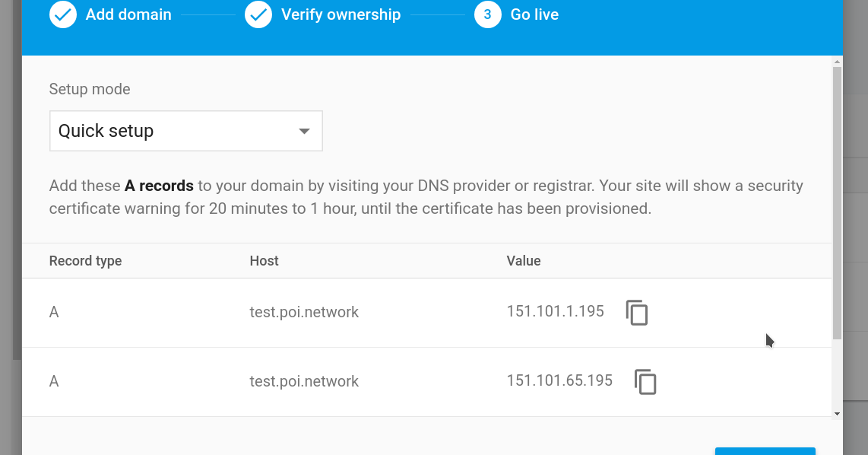Screen dimensions: 868x455
Task: Click the host name test.poi.network
Action: tap(304, 312)
